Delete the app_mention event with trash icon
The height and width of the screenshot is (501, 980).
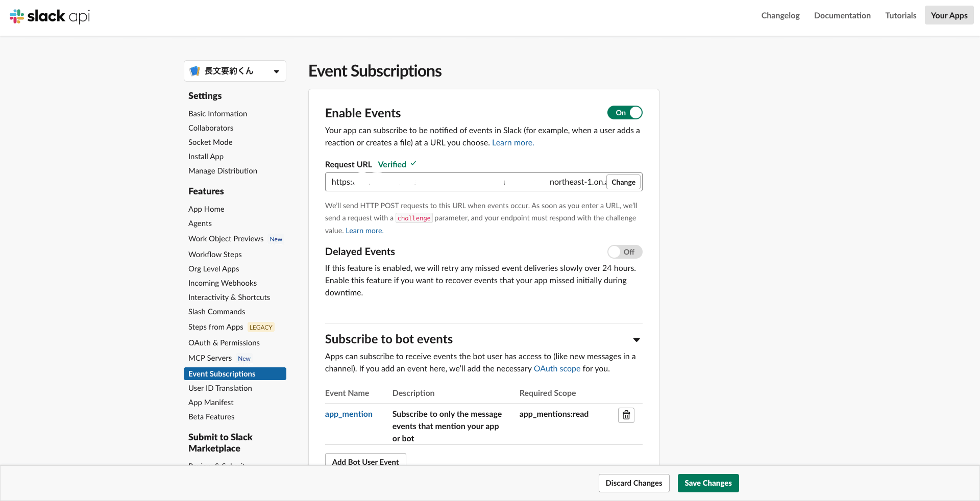(626, 415)
